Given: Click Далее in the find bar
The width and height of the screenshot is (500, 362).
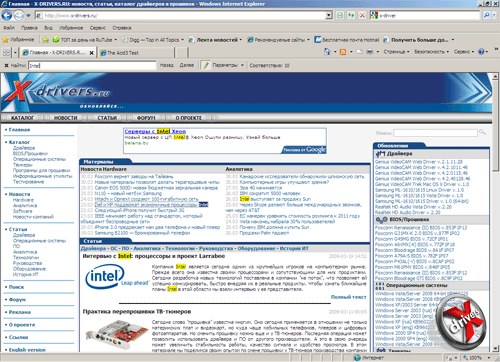Looking at the screenshot, I should coord(187,65).
